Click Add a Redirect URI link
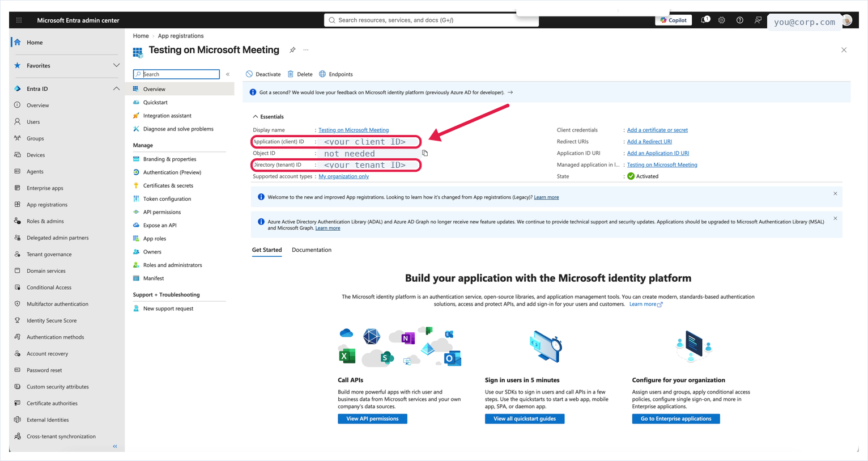This screenshot has height=461, width=868. click(x=649, y=142)
